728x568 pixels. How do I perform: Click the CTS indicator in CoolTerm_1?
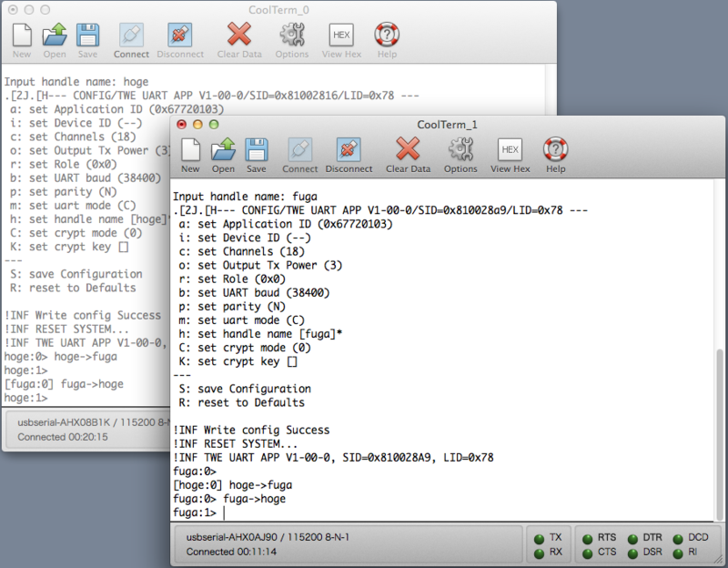pos(588,553)
